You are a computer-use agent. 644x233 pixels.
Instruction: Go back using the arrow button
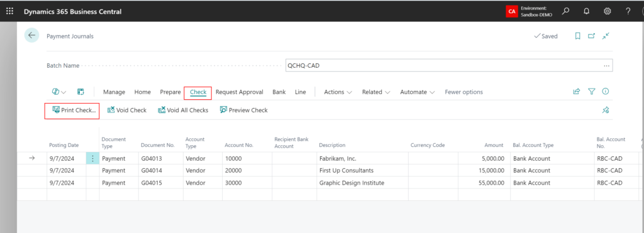[x=31, y=36]
